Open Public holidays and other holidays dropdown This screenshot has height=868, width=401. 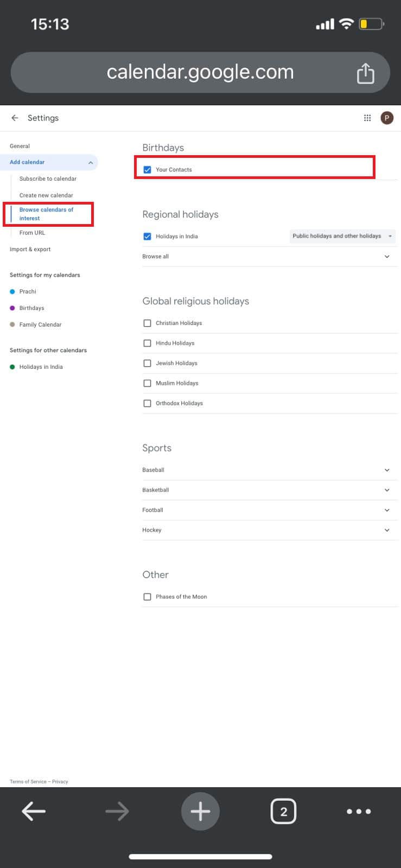tap(342, 236)
